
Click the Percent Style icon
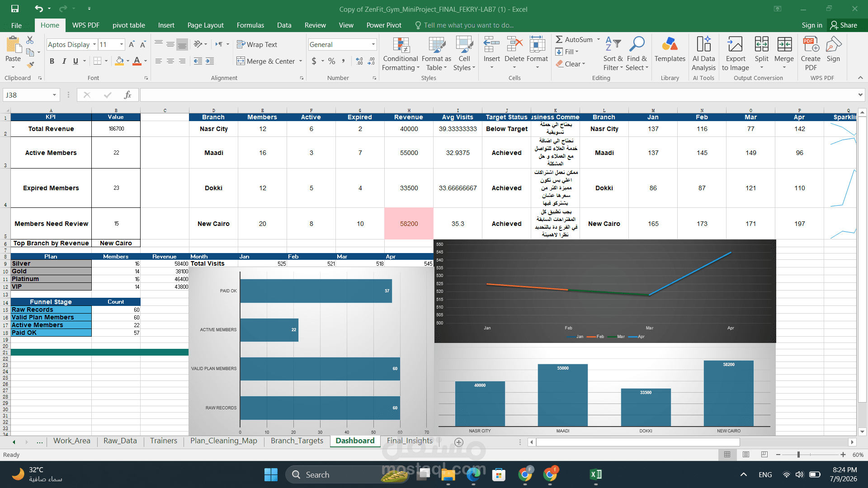[332, 61]
